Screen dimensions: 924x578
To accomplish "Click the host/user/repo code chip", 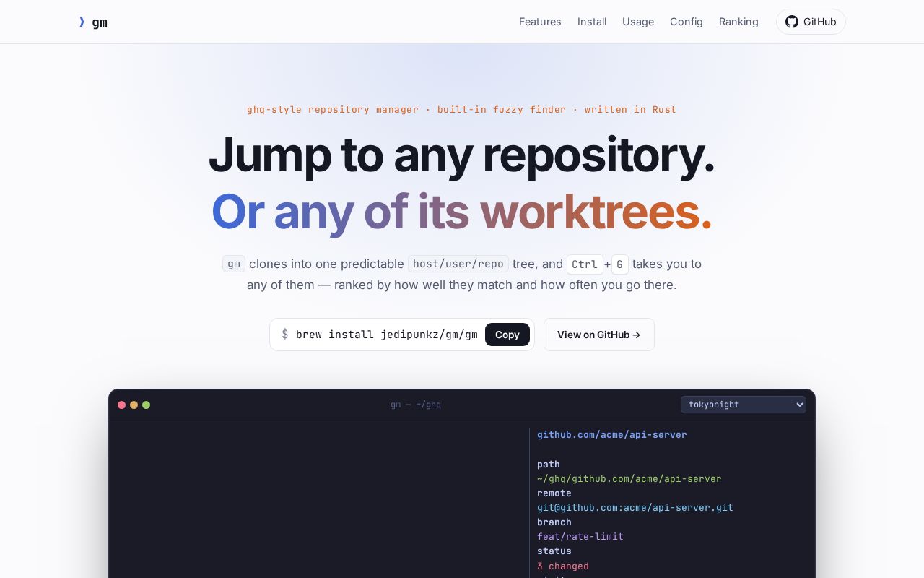I will click(458, 264).
